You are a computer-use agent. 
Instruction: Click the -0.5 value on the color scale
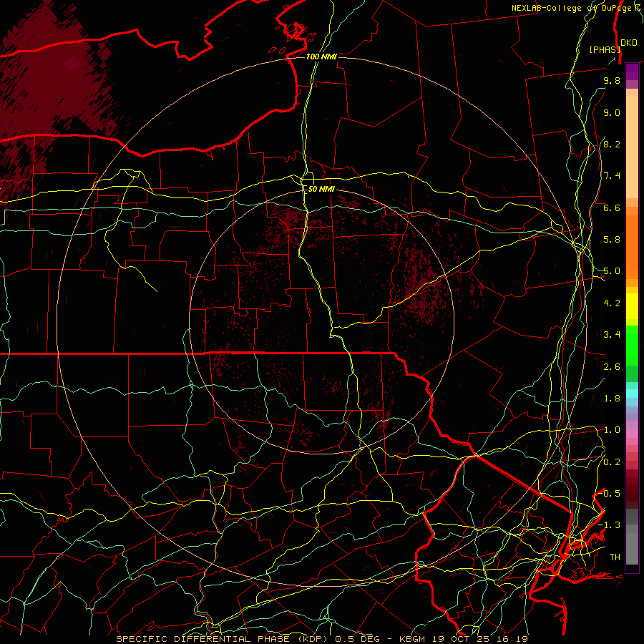coord(610,494)
